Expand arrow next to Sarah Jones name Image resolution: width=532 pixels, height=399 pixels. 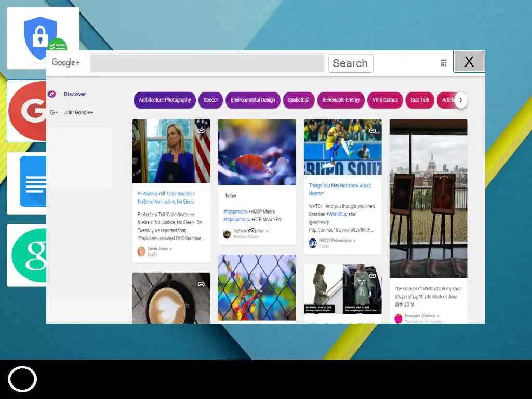(171, 249)
